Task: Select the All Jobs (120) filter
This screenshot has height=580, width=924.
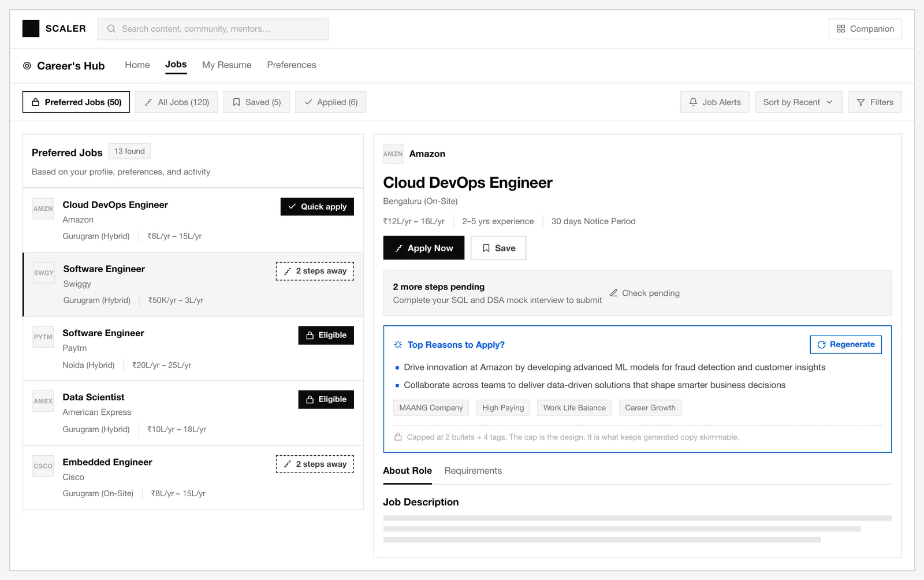Action: point(177,102)
